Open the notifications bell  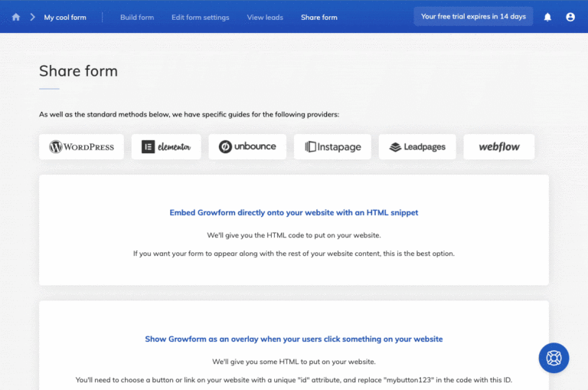click(547, 17)
